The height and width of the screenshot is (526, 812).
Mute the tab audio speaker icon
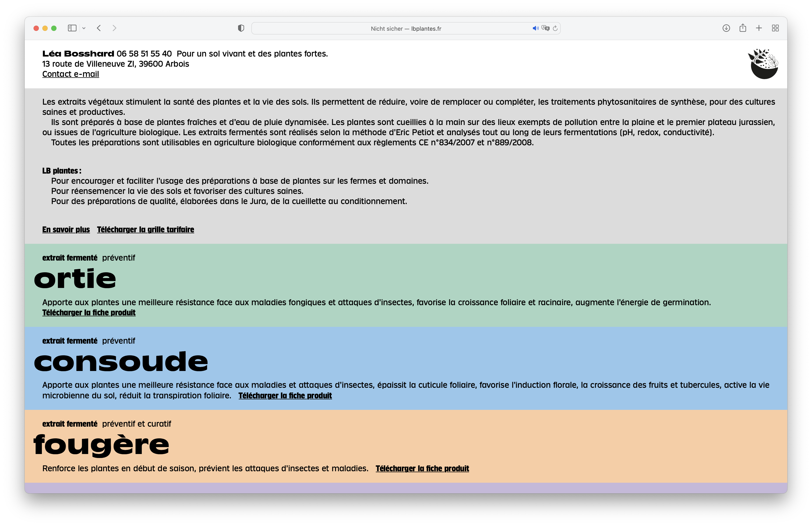536,28
